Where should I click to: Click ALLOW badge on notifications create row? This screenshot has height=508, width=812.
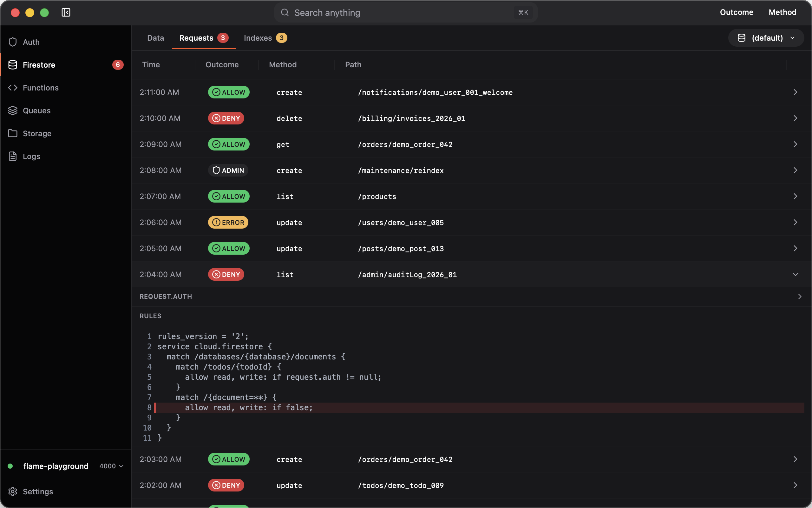coord(228,92)
